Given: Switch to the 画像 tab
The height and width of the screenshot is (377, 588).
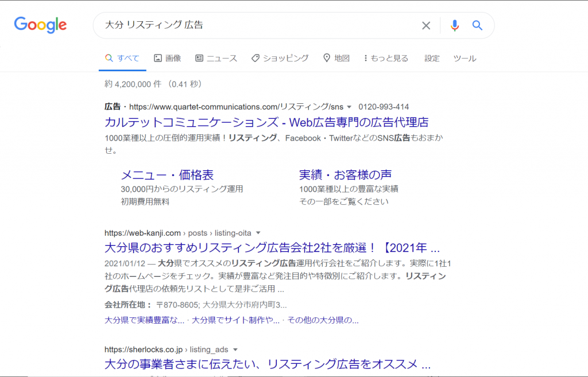Looking at the screenshot, I should [167, 58].
